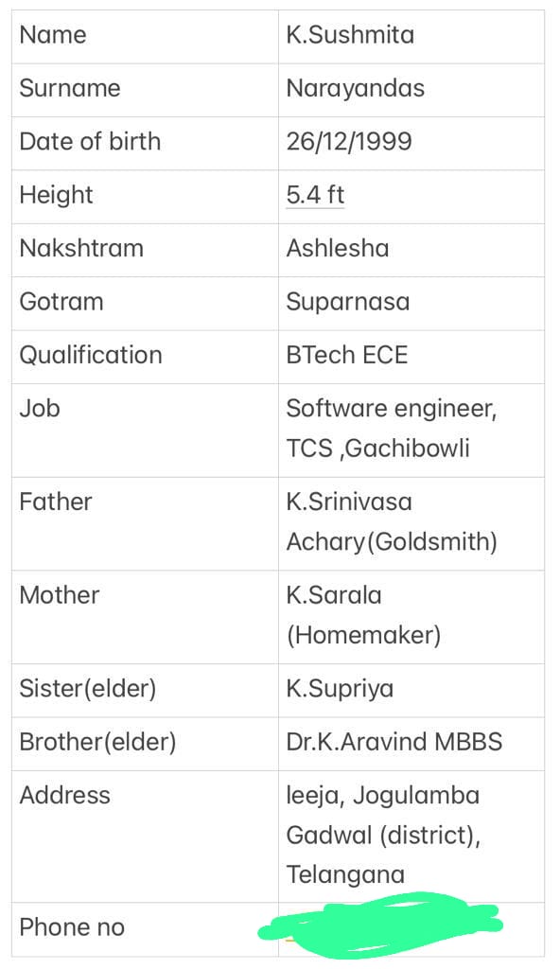The height and width of the screenshot is (969, 560).
Task: Click the green scribble over phone number
Action: [x=380, y=924]
